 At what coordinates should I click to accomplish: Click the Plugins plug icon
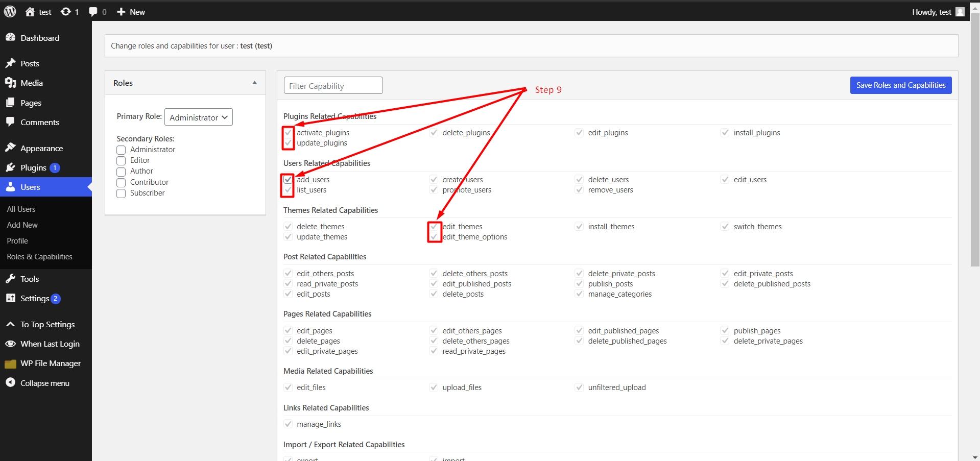point(10,167)
